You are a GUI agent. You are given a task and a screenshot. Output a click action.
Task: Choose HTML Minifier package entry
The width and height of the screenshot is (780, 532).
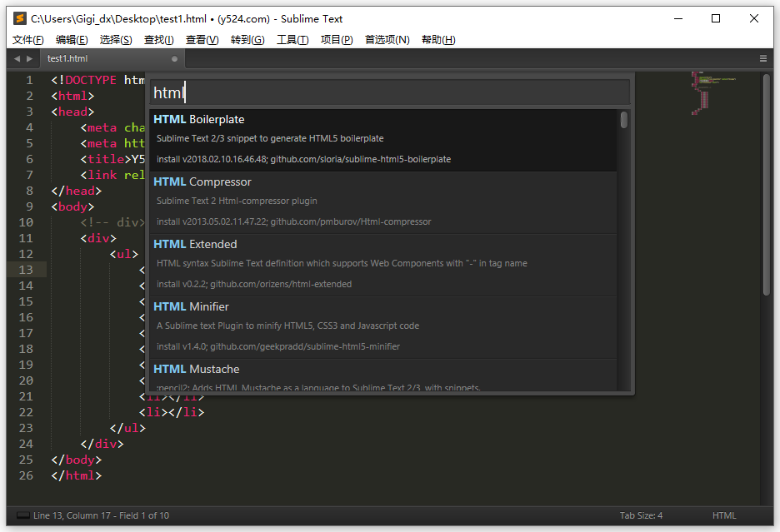tap(383, 328)
